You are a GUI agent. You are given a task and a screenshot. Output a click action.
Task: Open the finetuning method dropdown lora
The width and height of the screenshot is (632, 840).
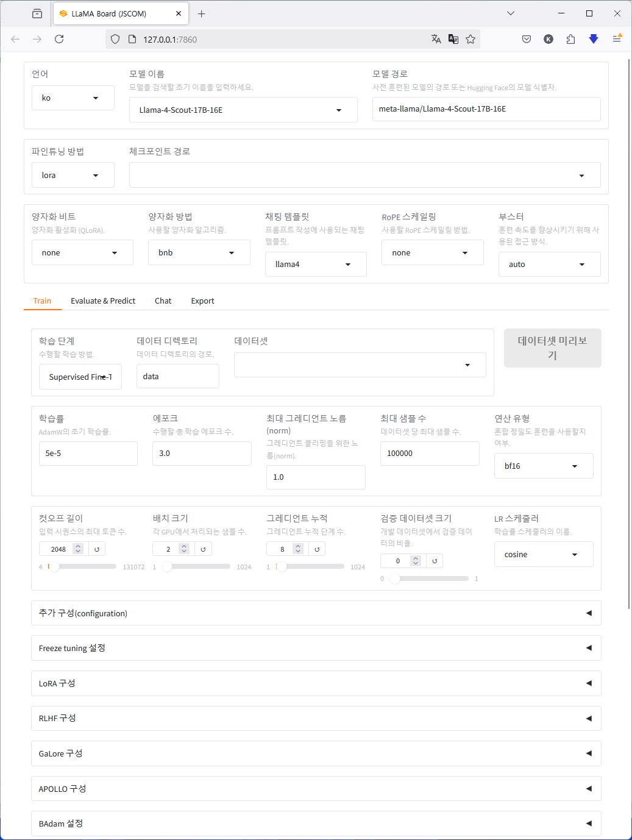pyautogui.click(x=73, y=175)
